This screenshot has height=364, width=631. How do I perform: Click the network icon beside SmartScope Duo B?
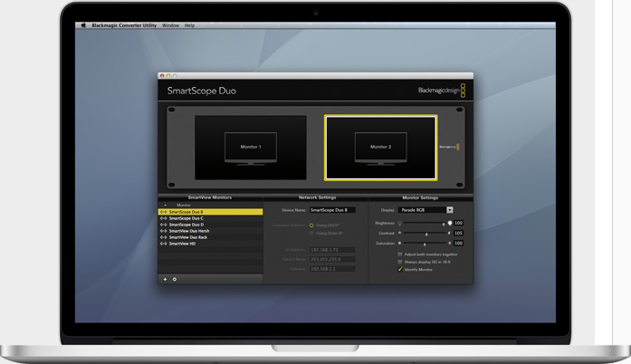click(x=163, y=212)
